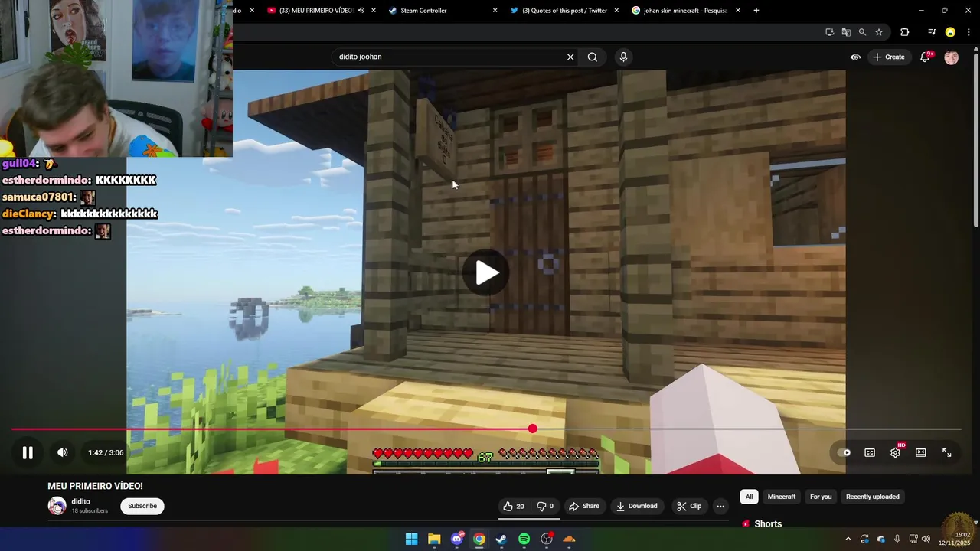Select the All filter chip
Screen dimensions: 980x551
[x=749, y=497]
